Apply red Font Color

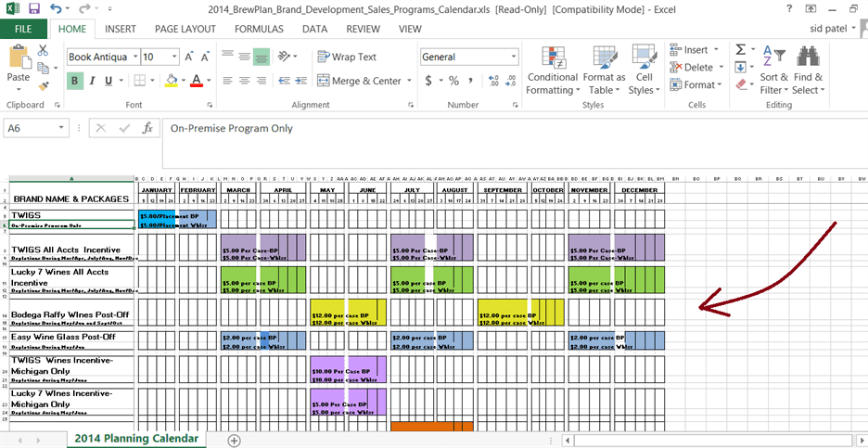point(196,81)
